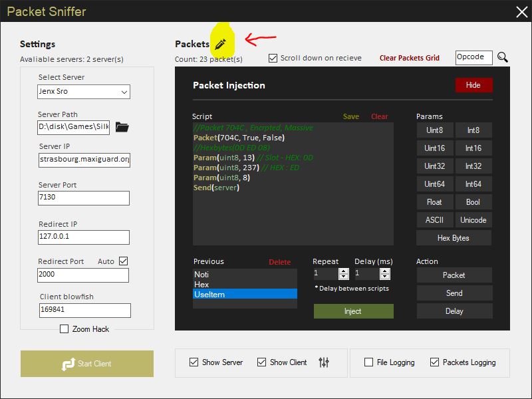Hide the Packet Injection panel

click(473, 85)
